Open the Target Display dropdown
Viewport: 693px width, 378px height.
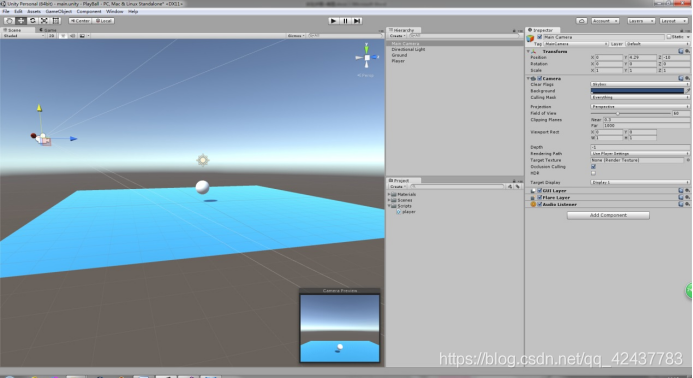click(x=640, y=182)
